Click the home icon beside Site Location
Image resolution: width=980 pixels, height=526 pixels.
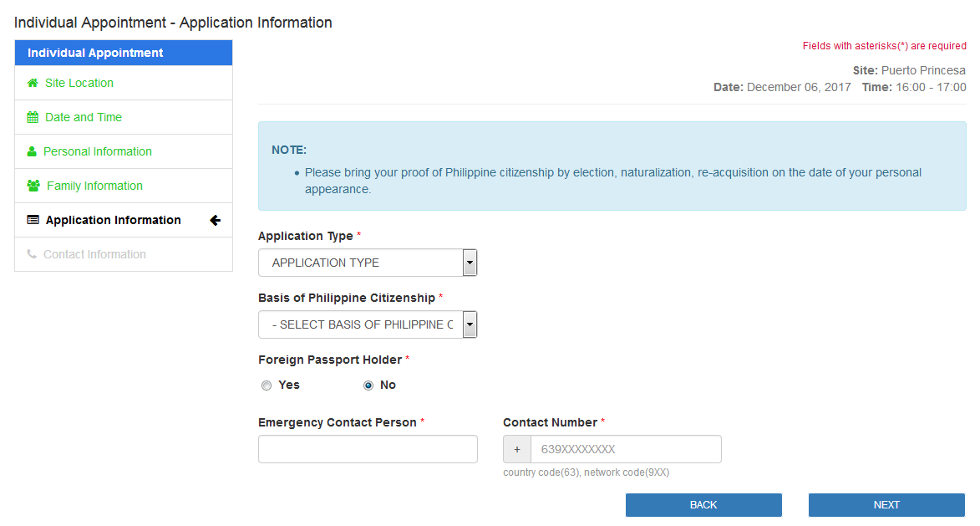(x=32, y=83)
